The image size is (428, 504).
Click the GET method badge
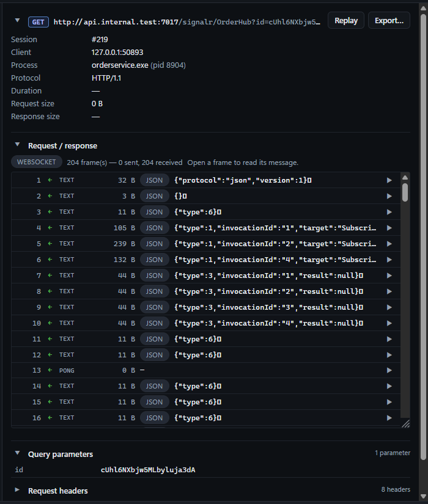click(x=39, y=22)
